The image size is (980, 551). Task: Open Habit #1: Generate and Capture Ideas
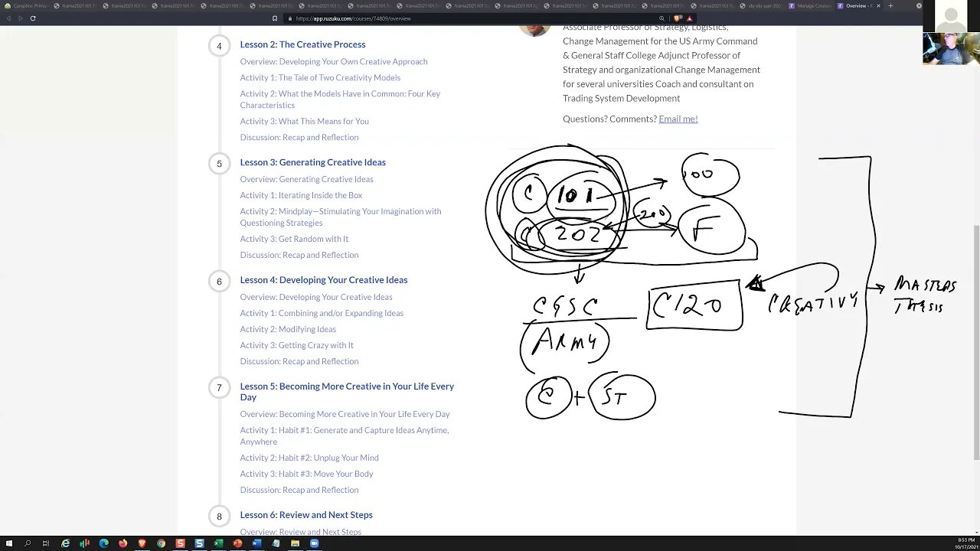pyautogui.click(x=345, y=435)
